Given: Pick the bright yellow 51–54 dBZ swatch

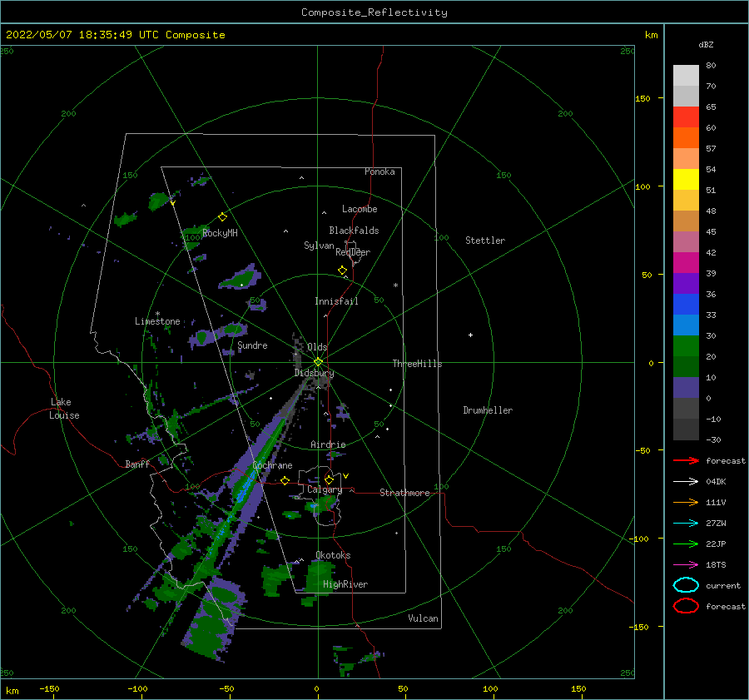Looking at the screenshot, I should 686,180.
